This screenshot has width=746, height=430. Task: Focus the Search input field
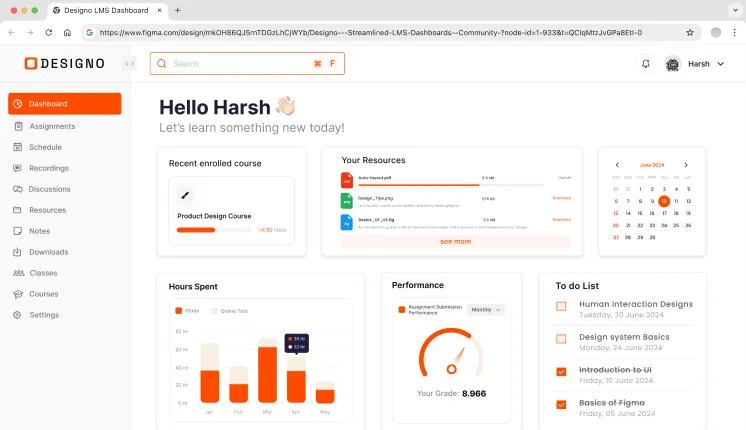click(x=247, y=64)
